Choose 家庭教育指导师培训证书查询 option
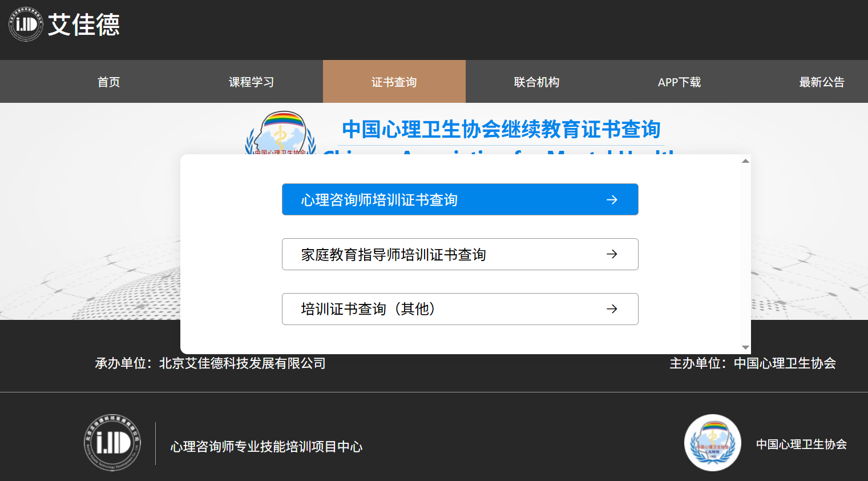868x481 pixels. coord(460,254)
